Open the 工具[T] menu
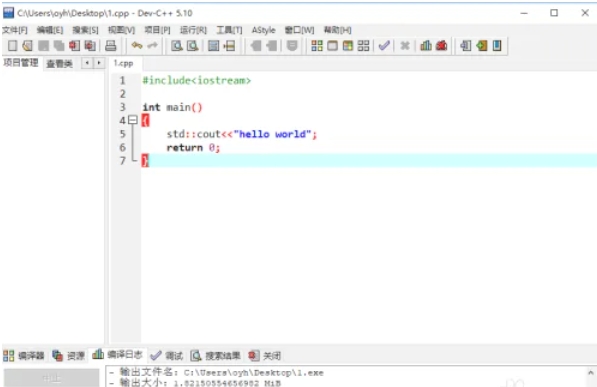The image size is (597, 387). [229, 30]
